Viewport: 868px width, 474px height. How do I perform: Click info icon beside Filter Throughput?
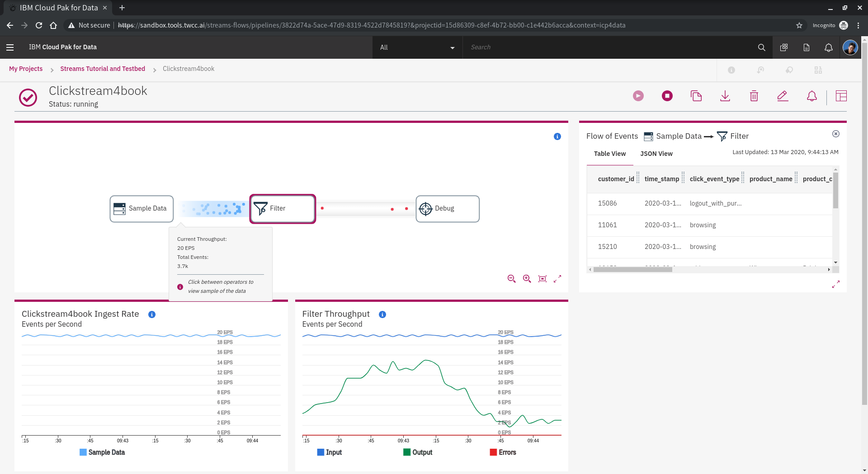(x=382, y=314)
